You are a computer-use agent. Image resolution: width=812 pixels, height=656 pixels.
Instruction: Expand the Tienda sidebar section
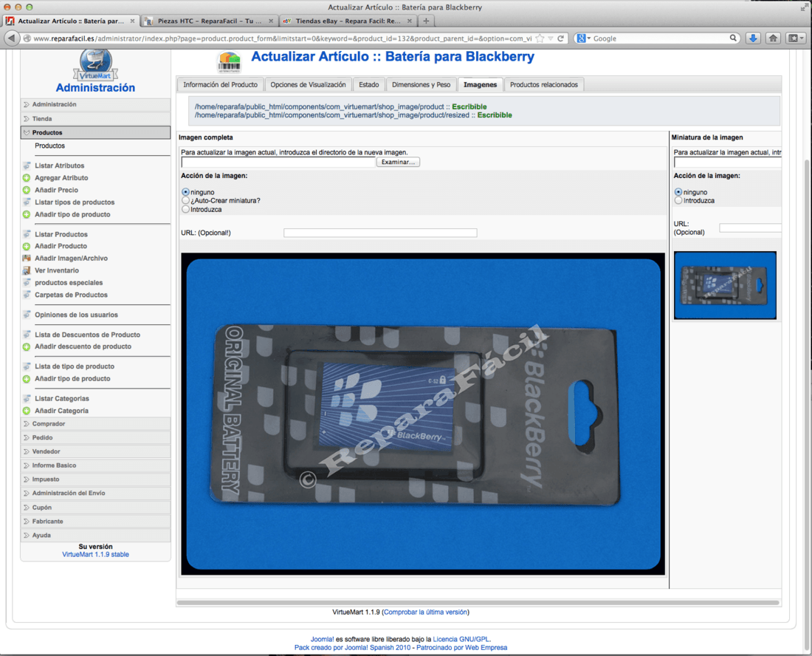click(96, 119)
